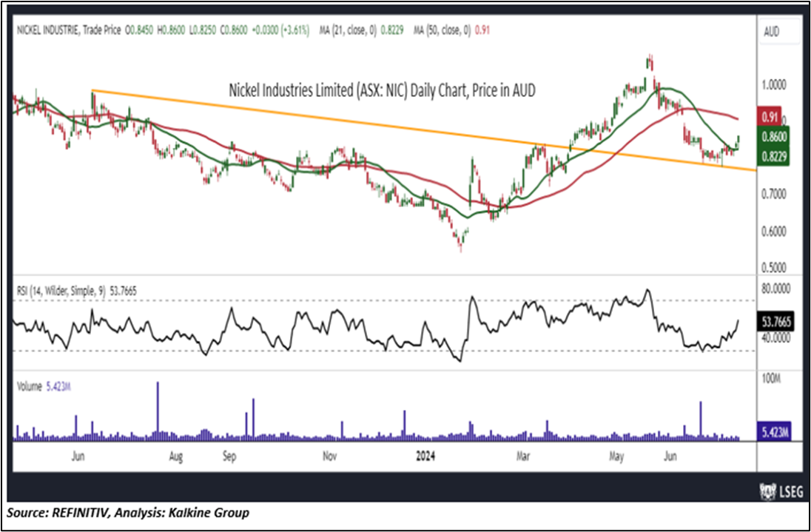Click the Jun label left of Aug
Image resolution: width=811 pixels, height=532 pixels.
click(x=78, y=457)
